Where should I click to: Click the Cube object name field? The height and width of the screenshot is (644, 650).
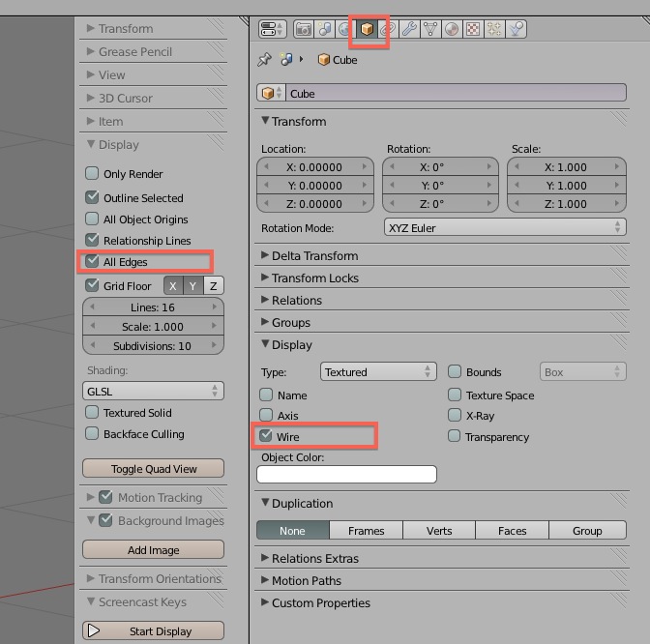[456, 93]
